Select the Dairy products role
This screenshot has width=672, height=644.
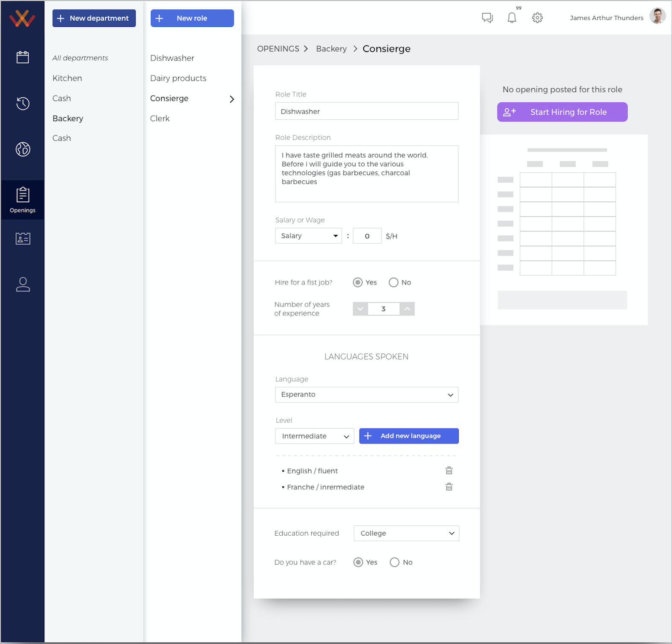point(178,78)
